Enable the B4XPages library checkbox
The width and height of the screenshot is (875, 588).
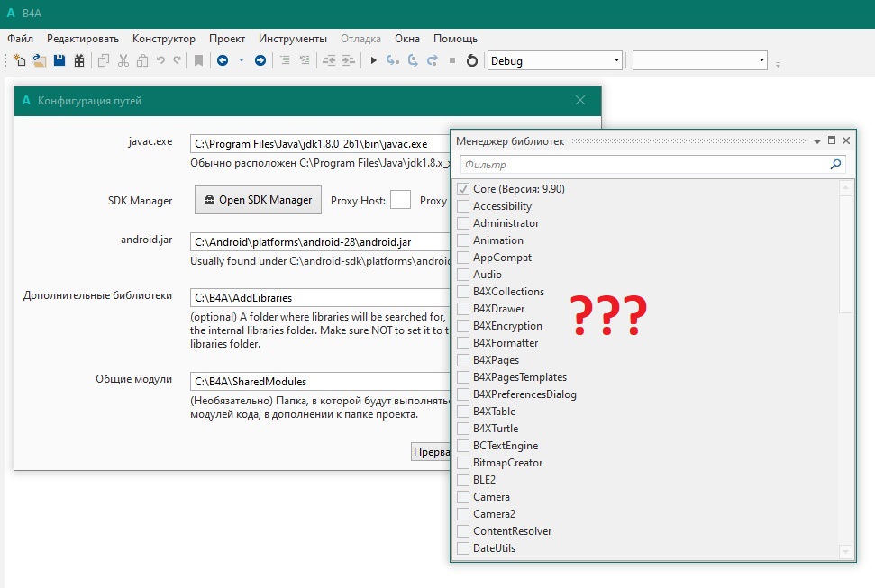pyautogui.click(x=463, y=360)
